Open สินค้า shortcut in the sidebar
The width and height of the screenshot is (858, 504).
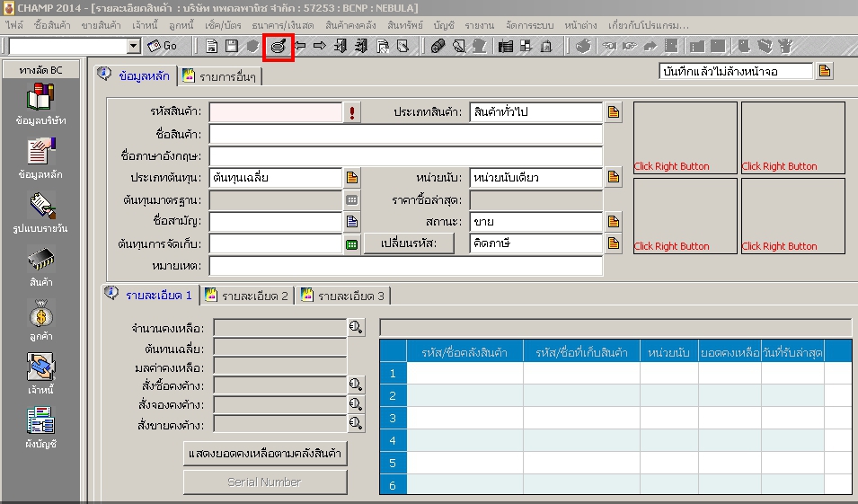point(40,267)
